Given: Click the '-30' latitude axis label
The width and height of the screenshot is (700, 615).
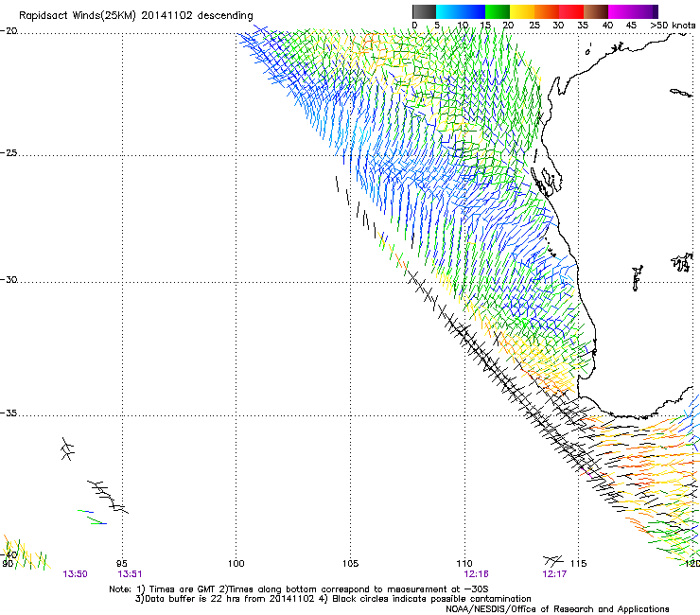Looking at the screenshot, I should pos(9,279).
